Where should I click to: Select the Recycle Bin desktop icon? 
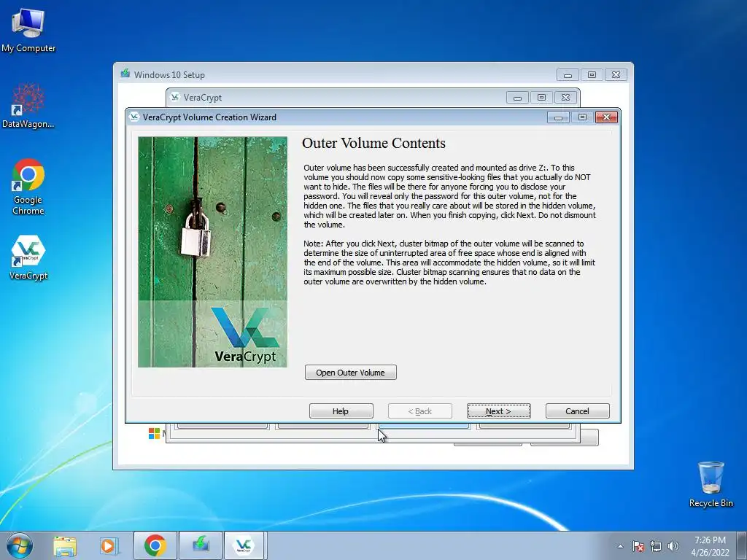pos(711,484)
